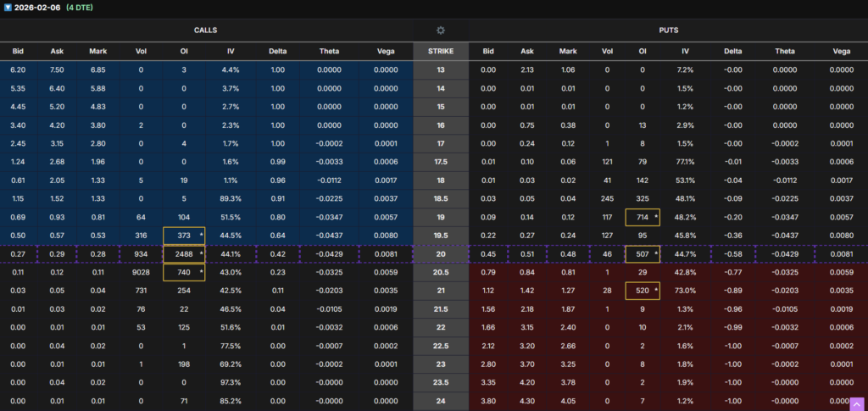
Task: Click the calls bid price 6.20
Action: tap(18, 69)
